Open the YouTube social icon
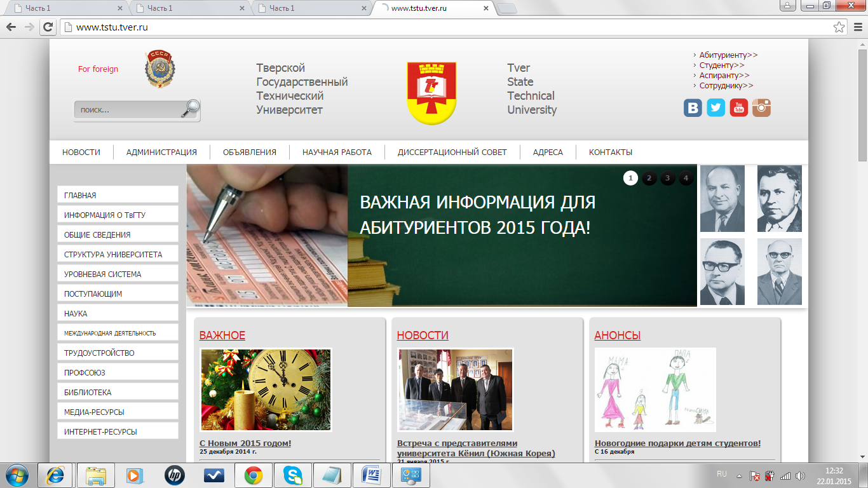The width and height of the screenshot is (868, 488). (x=738, y=108)
